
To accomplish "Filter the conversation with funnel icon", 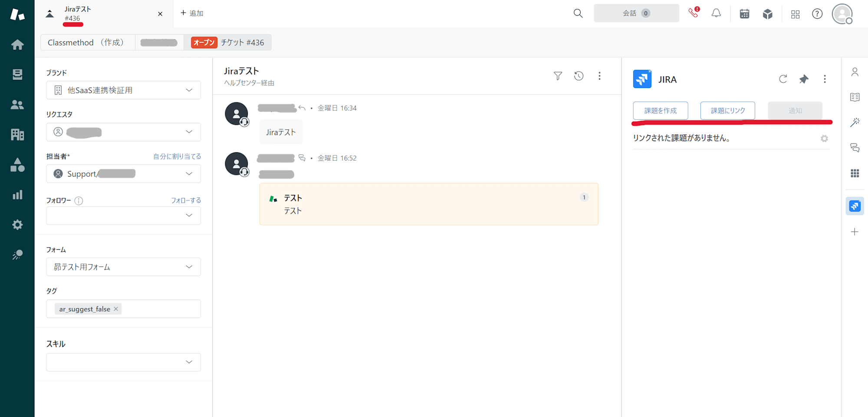I will [558, 76].
